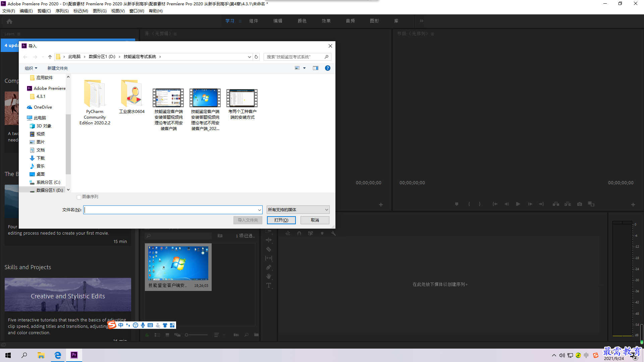Image resolution: width=644 pixels, height=362 pixels.
Task: Open the 所有支持的媒体 file type dropdown
Action: click(298, 210)
